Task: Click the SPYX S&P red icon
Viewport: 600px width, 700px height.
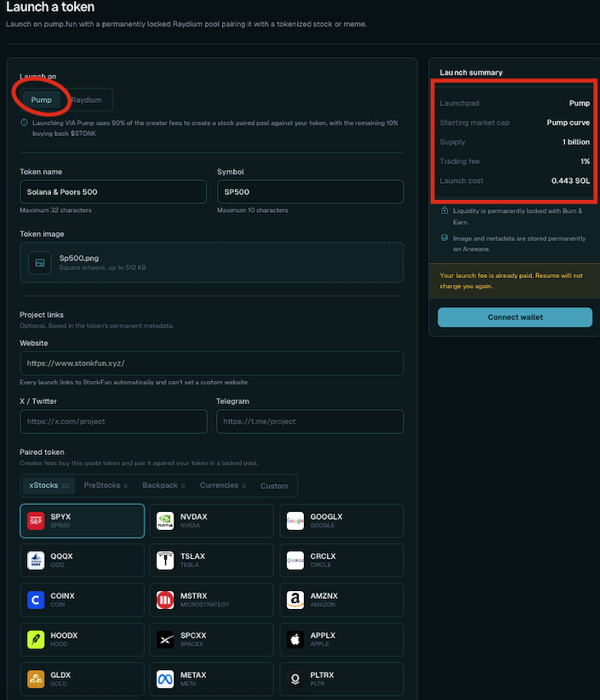Action: coord(36,521)
